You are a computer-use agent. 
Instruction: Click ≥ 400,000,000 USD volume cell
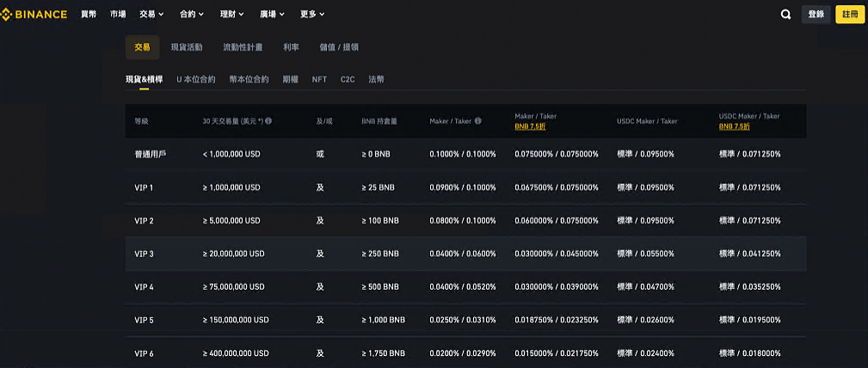click(236, 353)
